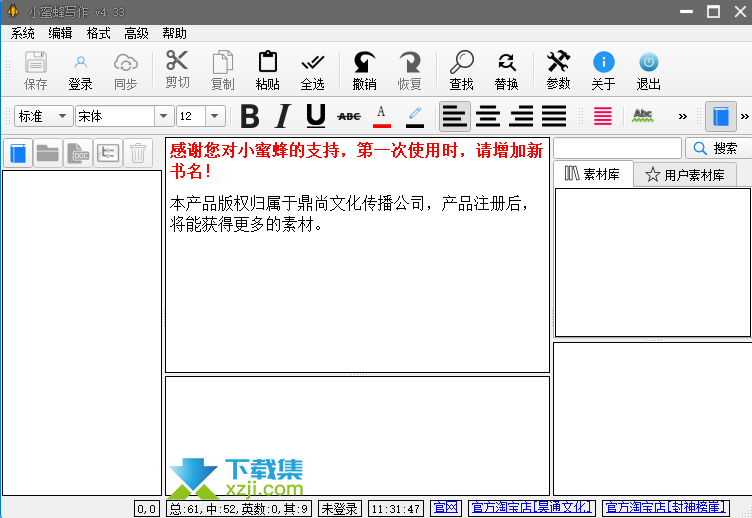Click the Exit (退出) power icon
The width and height of the screenshot is (752, 518).
click(648, 70)
